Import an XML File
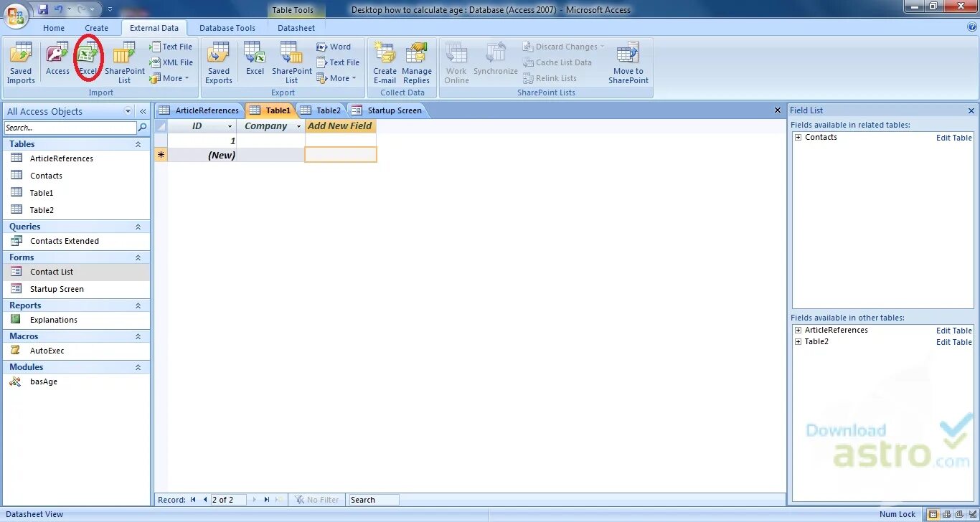Screen dimensions: 980x522 coord(171,62)
